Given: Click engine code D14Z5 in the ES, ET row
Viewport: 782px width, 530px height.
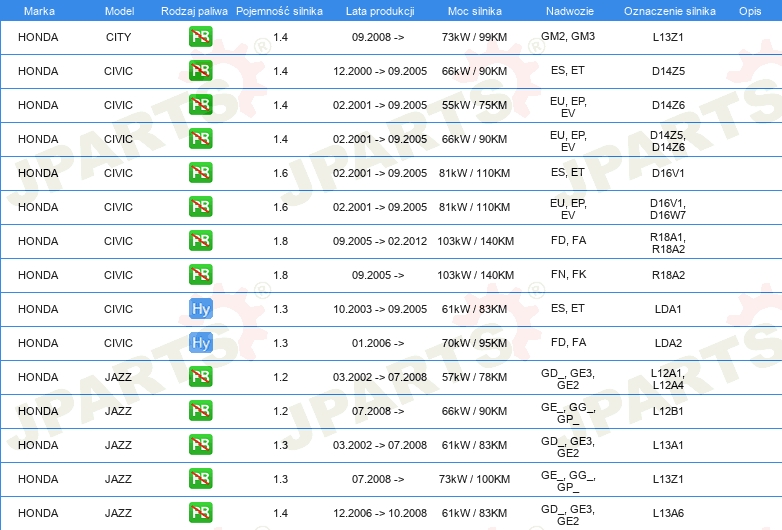Looking at the screenshot, I should [x=668, y=71].
